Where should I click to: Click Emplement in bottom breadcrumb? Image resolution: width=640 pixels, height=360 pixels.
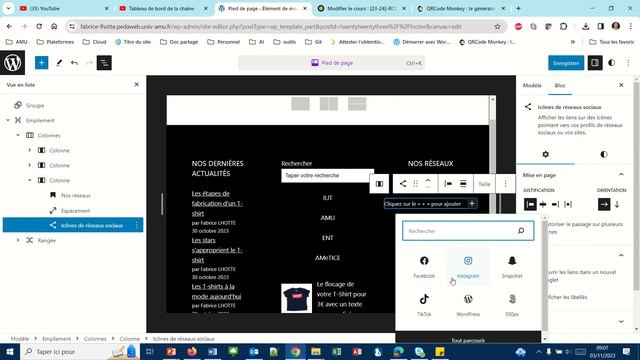(x=56, y=339)
